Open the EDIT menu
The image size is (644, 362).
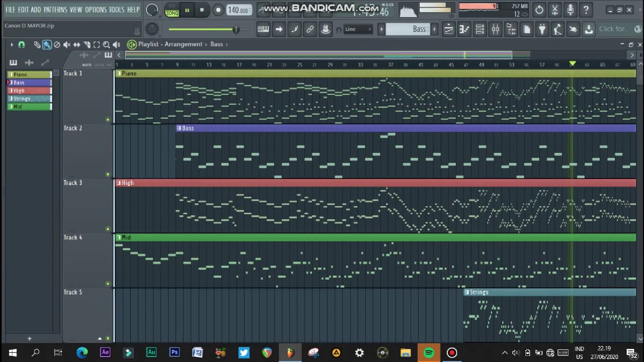coord(23,10)
